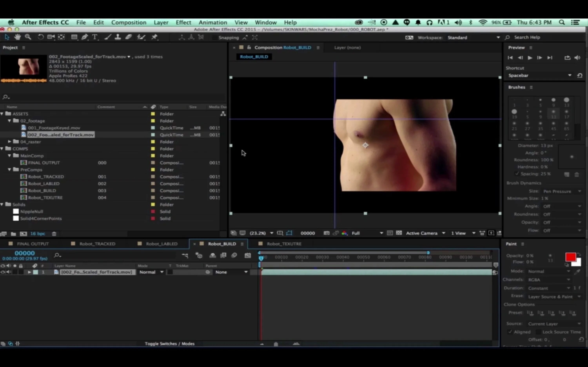
Task: Toggle the Aligned checkbox in Clone Options
Action: coord(510,332)
